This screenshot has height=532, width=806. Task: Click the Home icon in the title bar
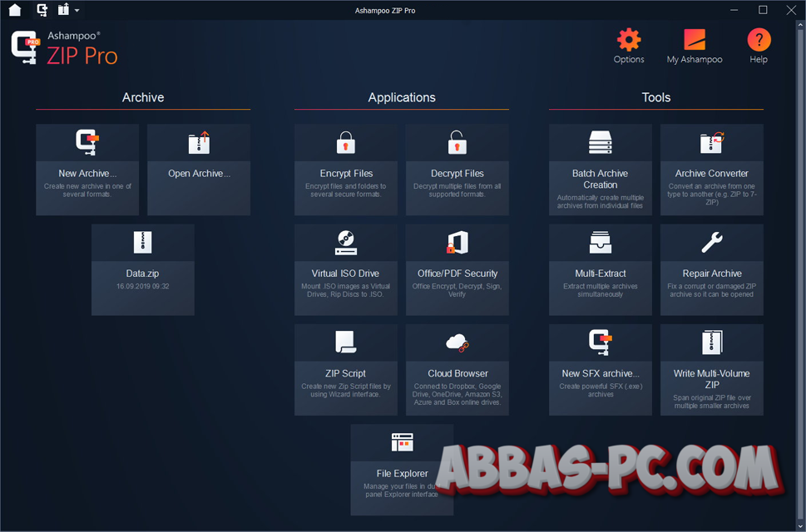[13, 10]
